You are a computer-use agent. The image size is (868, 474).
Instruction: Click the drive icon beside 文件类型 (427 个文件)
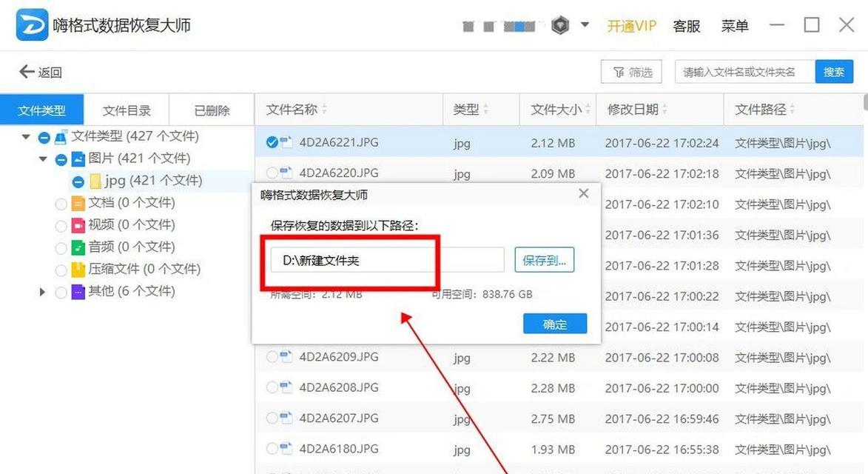coord(61,137)
